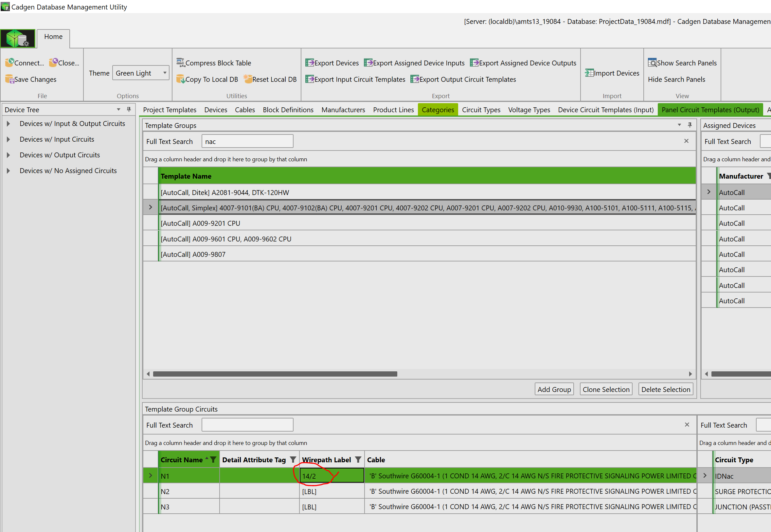
Task: Expand the N1 circuit row
Action: 151,476
